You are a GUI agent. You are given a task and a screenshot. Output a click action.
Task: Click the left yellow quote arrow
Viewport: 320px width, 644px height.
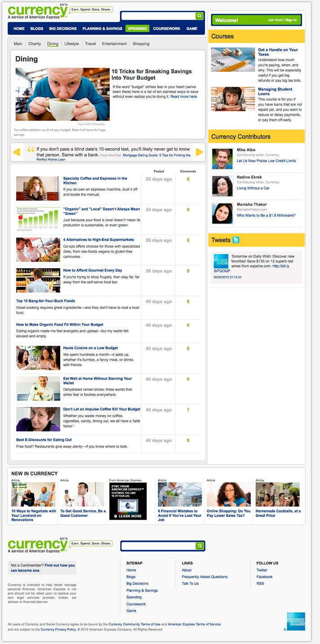tap(17, 152)
